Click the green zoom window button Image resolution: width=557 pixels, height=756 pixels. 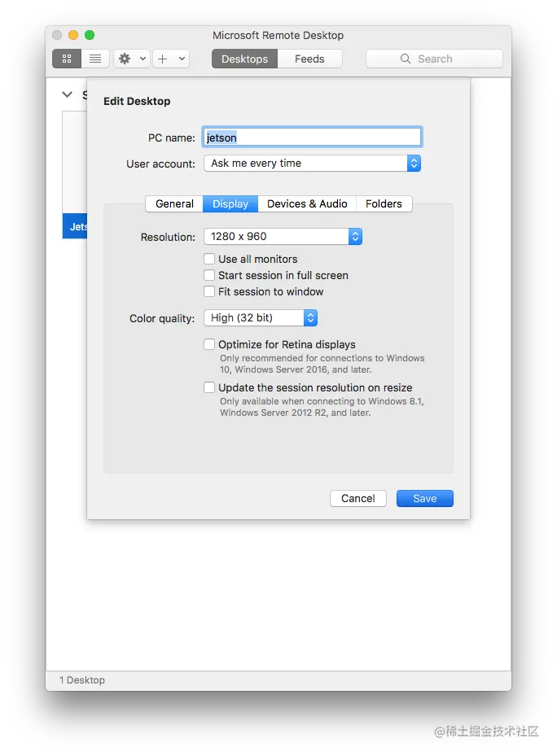90,35
